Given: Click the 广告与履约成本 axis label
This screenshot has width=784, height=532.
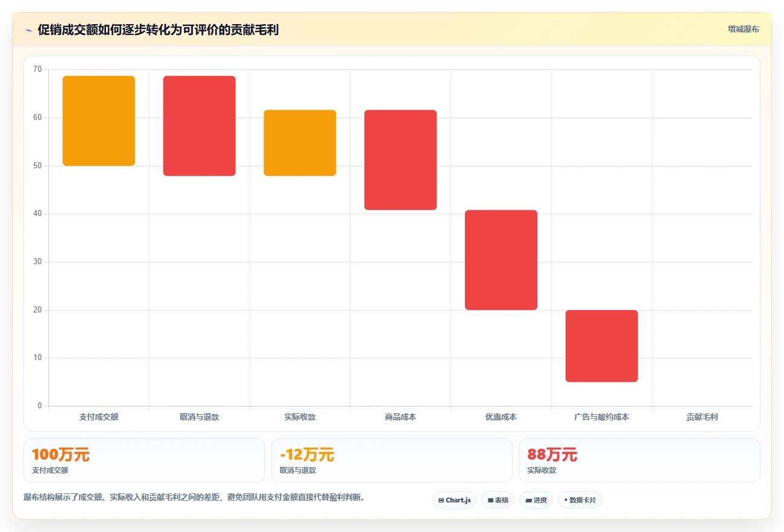Looking at the screenshot, I should 601,417.
